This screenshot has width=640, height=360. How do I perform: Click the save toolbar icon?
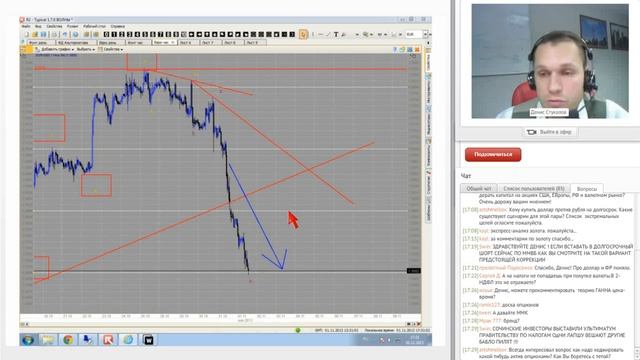(43, 35)
